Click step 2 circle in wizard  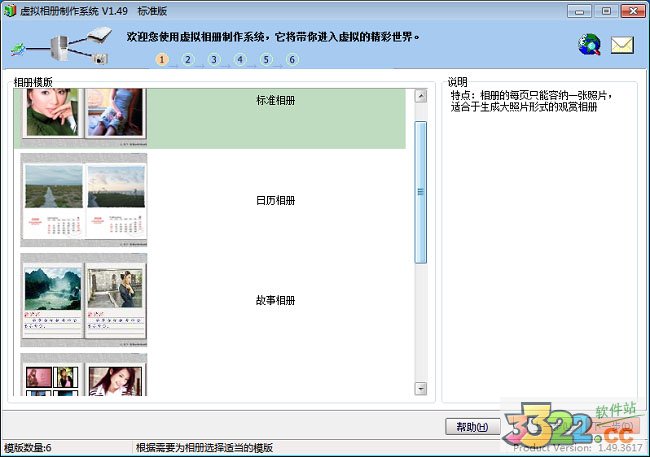pyautogui.click(x=188, y=60)
